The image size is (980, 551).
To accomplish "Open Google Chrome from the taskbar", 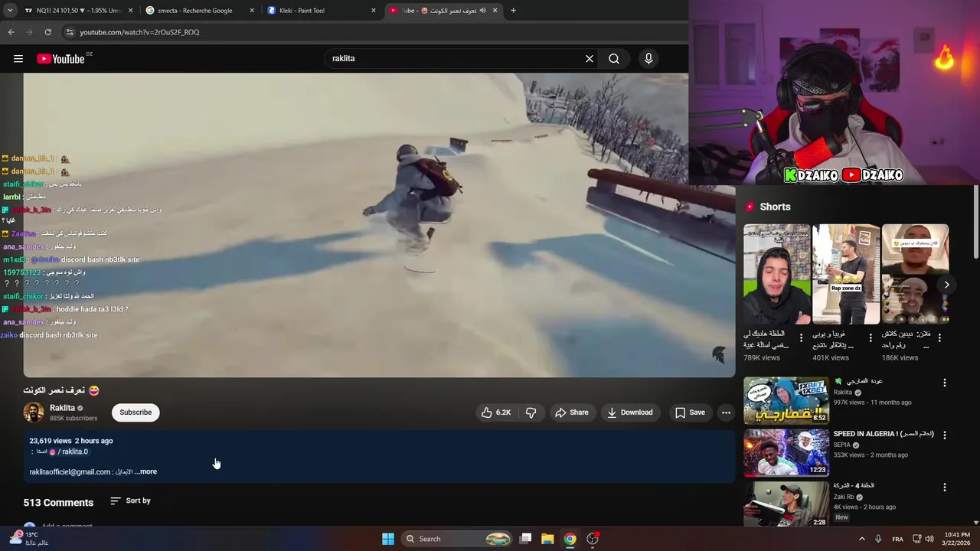I will pos(570,539).
